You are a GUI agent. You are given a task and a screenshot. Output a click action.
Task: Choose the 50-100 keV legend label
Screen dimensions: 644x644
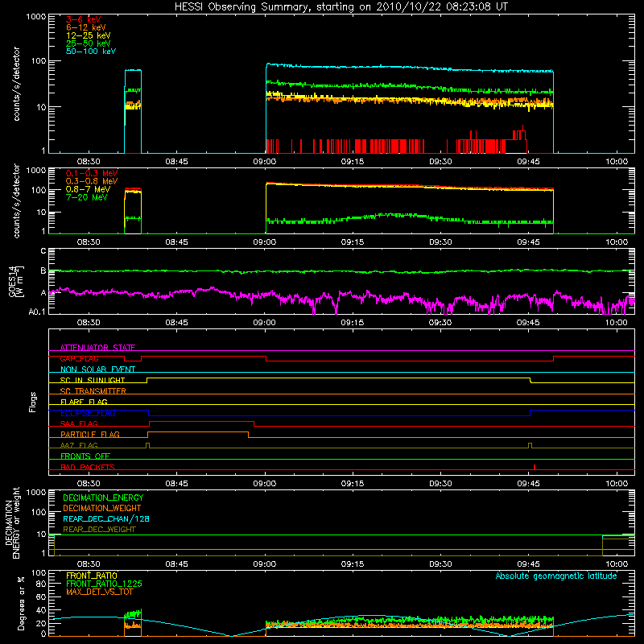(91, 52)
